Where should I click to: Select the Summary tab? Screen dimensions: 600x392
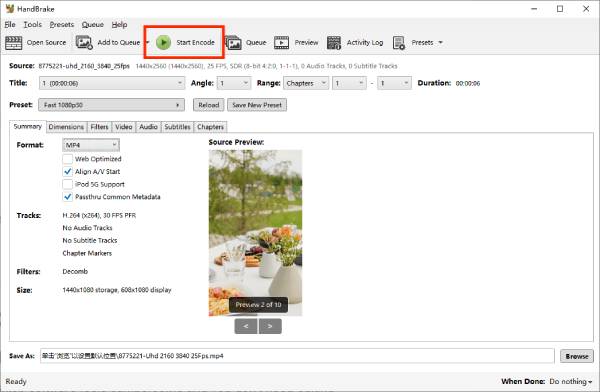[x=28, y=126]
